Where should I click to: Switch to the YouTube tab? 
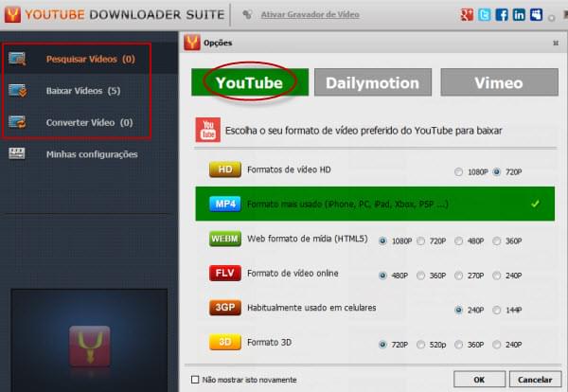point(250,82)
